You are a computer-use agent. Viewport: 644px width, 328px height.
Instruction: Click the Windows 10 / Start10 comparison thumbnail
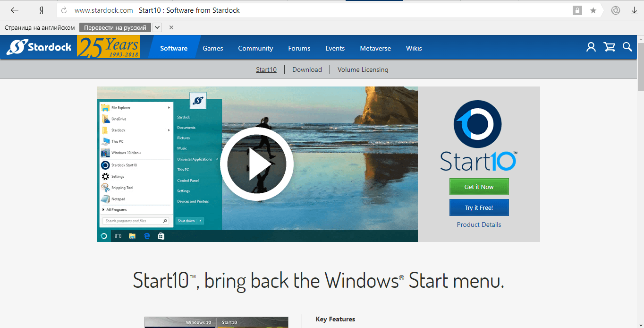tap(216, 322)
